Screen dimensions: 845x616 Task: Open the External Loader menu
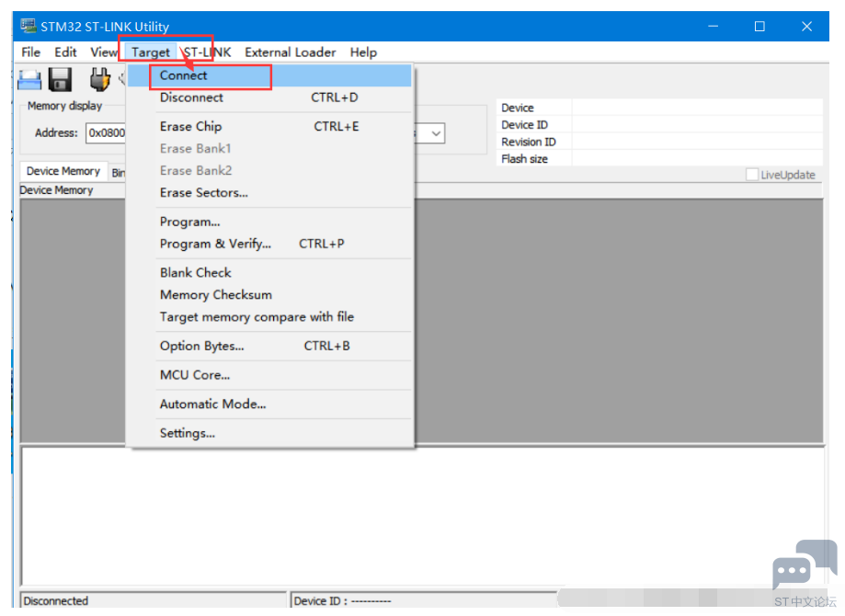(290, 52)
